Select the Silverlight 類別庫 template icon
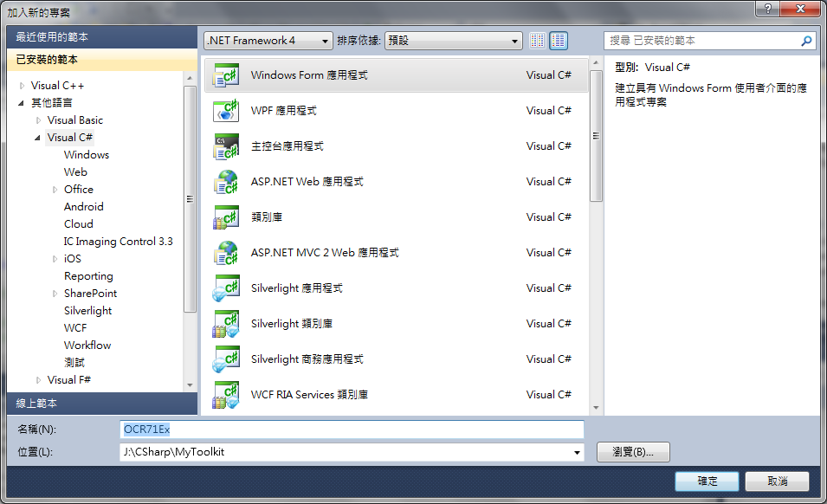 (226, 324)
